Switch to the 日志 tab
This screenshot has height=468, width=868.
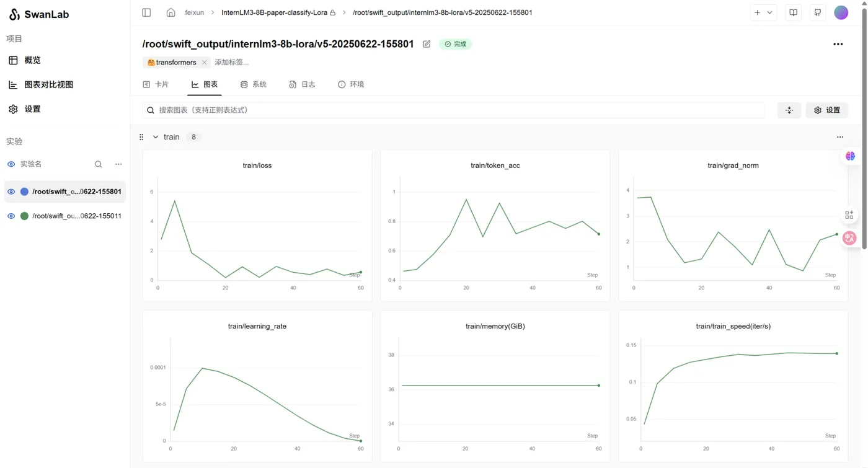click(x=302, y=84)
